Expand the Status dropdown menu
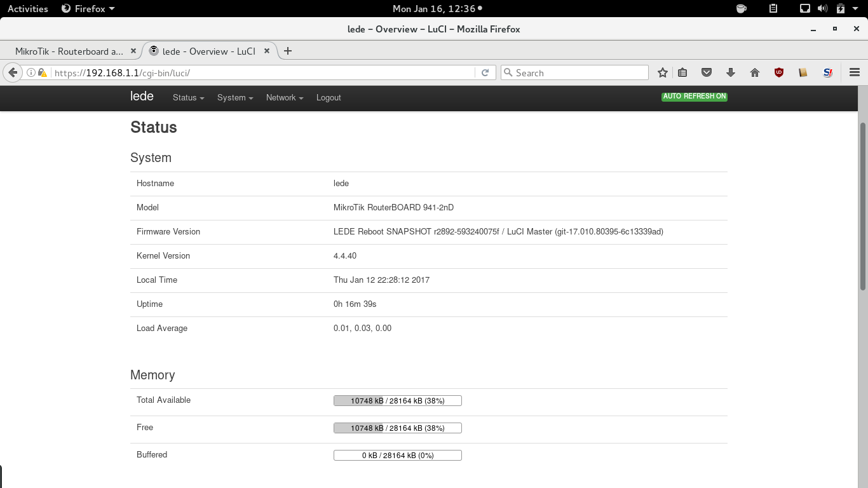Viewport: 868px width, 488px height. point(189,98)
